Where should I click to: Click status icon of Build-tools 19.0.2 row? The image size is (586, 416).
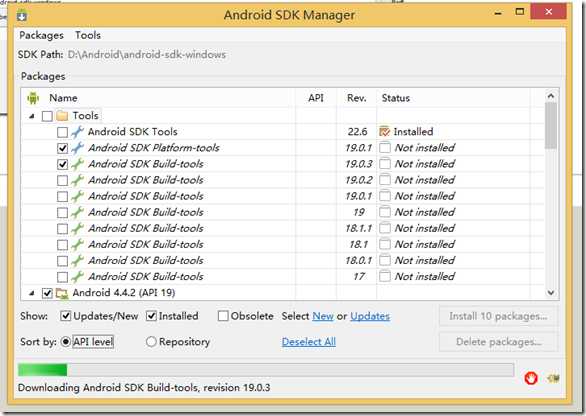pyautogui.click(x=385, y=180)
